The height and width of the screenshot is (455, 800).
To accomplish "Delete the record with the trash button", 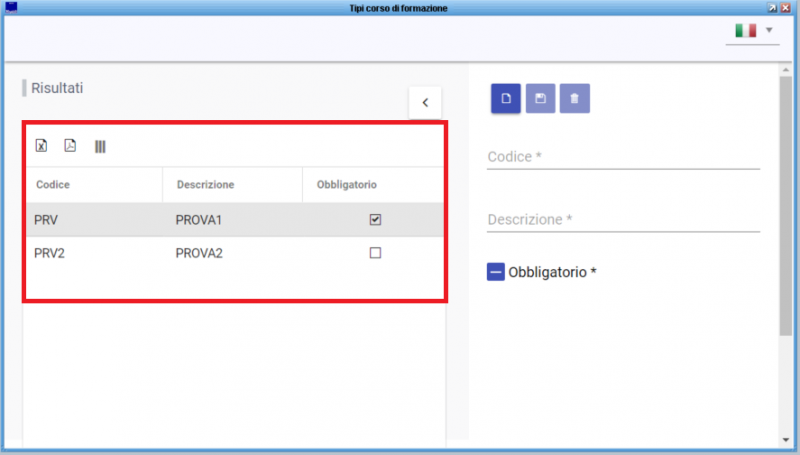I will tap(574, 98).
